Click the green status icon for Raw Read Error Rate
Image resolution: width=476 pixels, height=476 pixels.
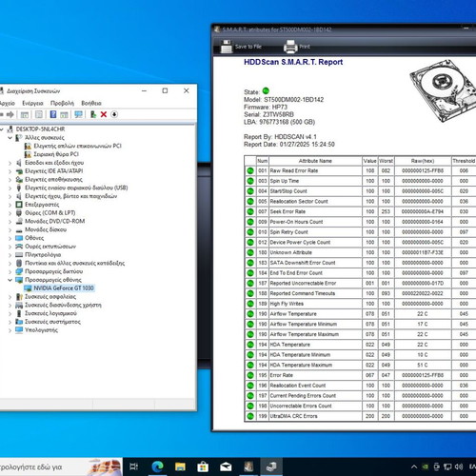(250, 170)
